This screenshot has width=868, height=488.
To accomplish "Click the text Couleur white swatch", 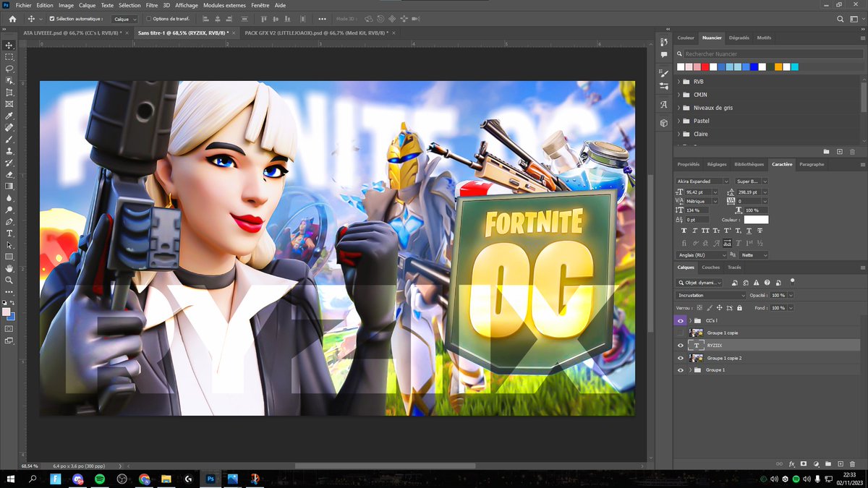I will click(x=756, y=219).
